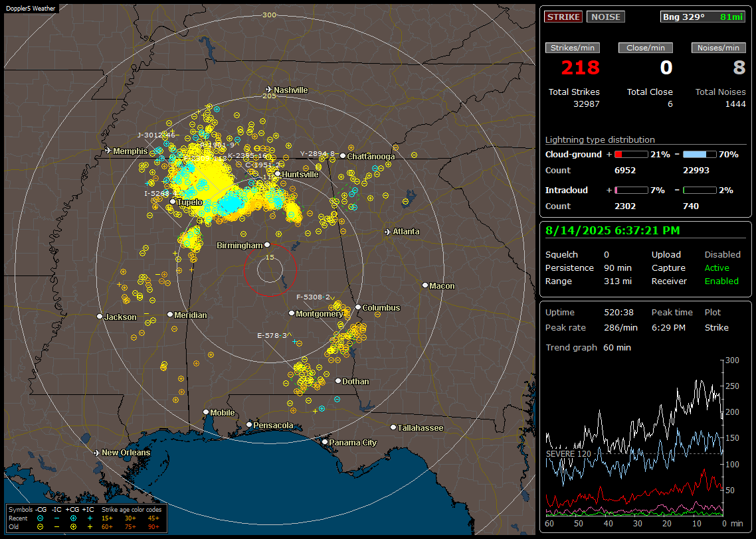Click the Capture status Active
Viewport: 756px width, 539px height.
[x=716, y=268]
